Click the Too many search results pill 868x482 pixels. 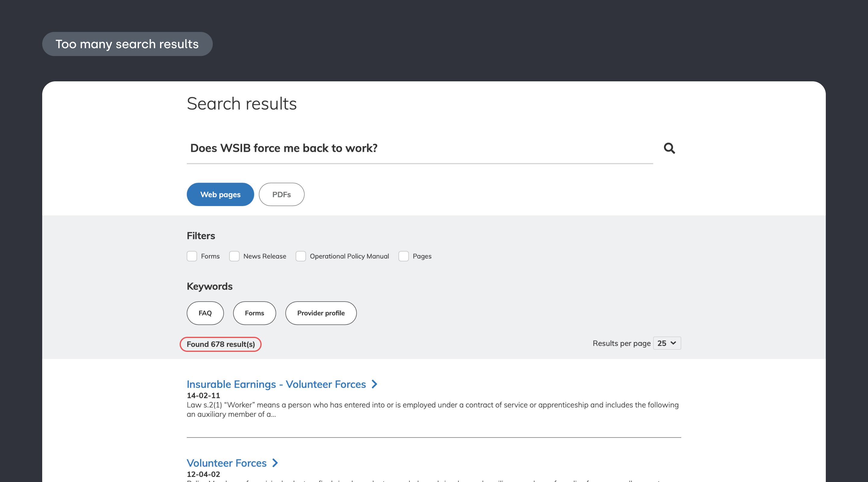click(127, 44)
